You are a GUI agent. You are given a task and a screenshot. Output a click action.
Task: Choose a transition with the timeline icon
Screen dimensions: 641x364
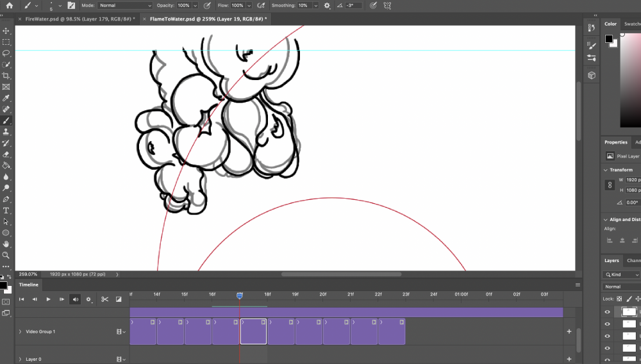point(119,299)
